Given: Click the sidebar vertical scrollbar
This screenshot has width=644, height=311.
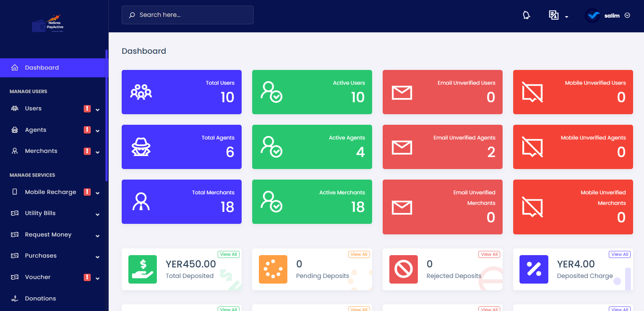Looking at the screenshot, I should point(106,115).
